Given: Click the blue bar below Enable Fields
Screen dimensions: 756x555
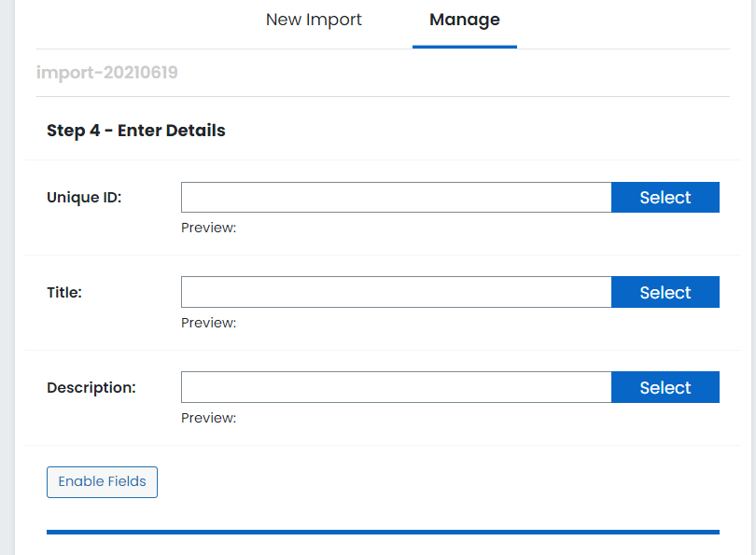Looking at the screenshot, I should (383, 532).
